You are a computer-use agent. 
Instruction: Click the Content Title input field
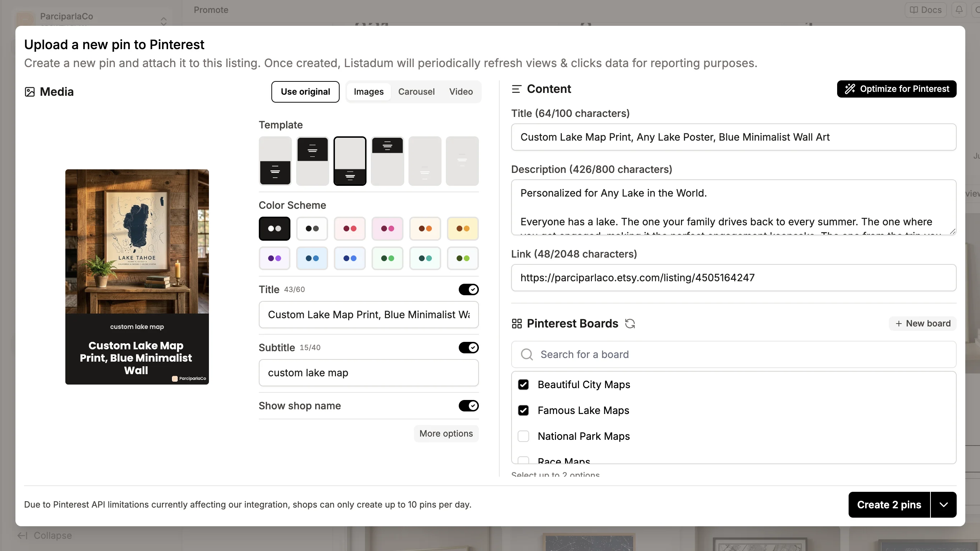733,137
